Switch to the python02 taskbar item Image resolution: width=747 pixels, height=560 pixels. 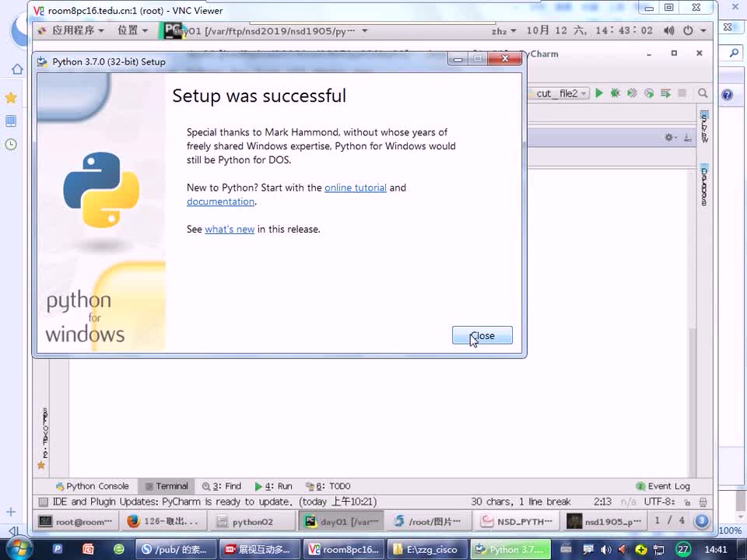(x=251, y=521)
